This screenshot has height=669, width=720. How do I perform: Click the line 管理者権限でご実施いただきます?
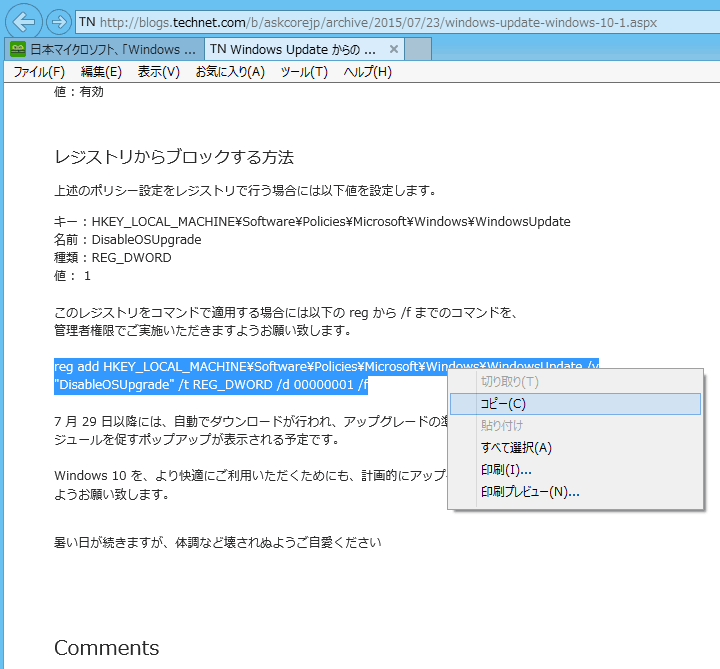coord(203,331)
